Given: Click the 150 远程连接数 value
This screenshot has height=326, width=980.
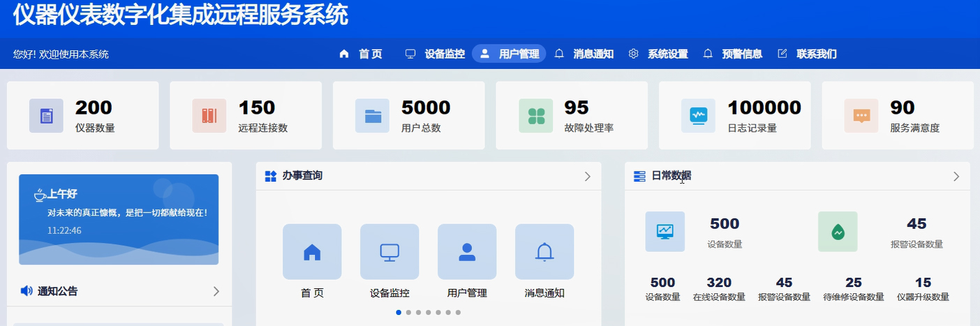Looking at the screenshot, I should coord(257,108).
